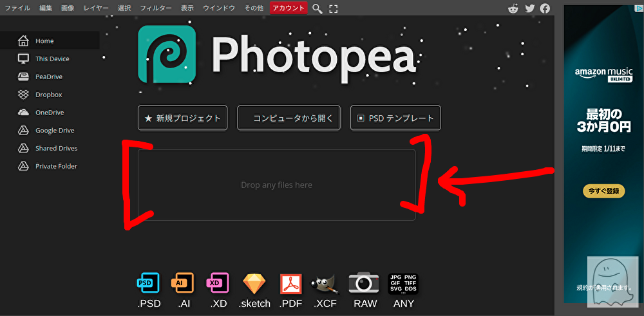Click the PSD テンプレート button
Image resolution: width=644 pixels, height=316 pixels.
395,118
